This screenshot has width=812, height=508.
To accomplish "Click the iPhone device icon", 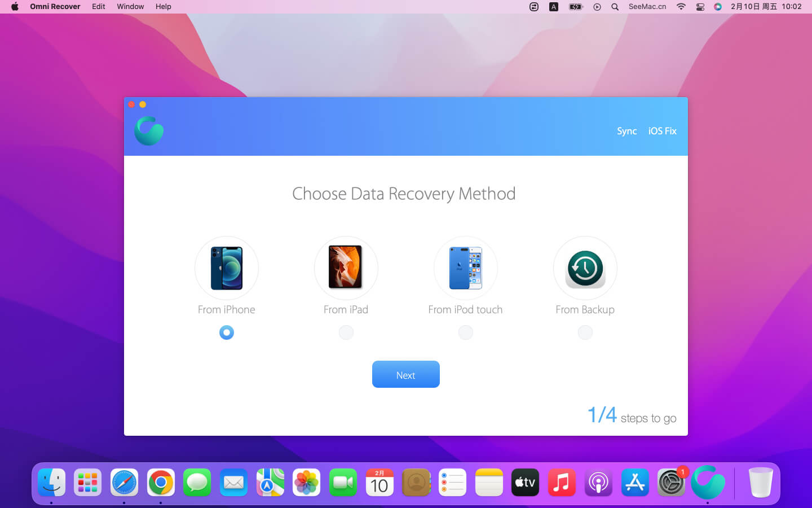I will coord(227,268).
